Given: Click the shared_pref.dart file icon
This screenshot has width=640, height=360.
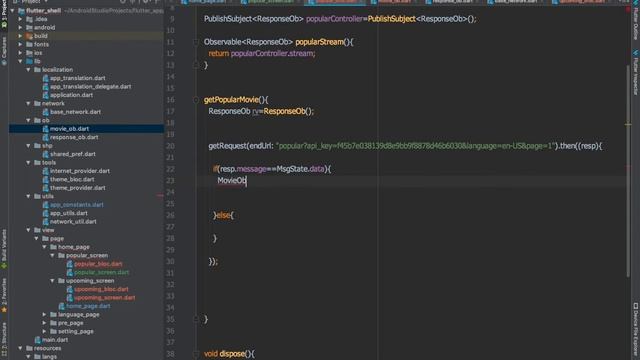Looking at the screenshot, I should click(45, 154).
